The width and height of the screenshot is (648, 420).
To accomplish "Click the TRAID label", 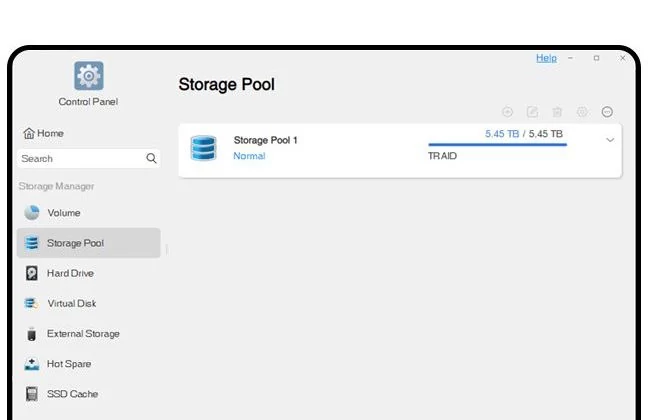I will [442, 156].
